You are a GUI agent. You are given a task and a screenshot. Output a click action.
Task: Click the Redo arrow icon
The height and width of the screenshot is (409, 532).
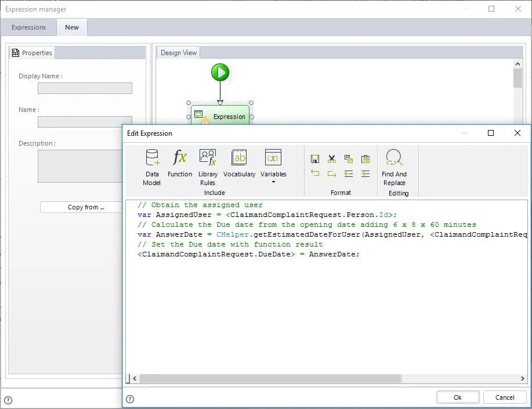332,174
